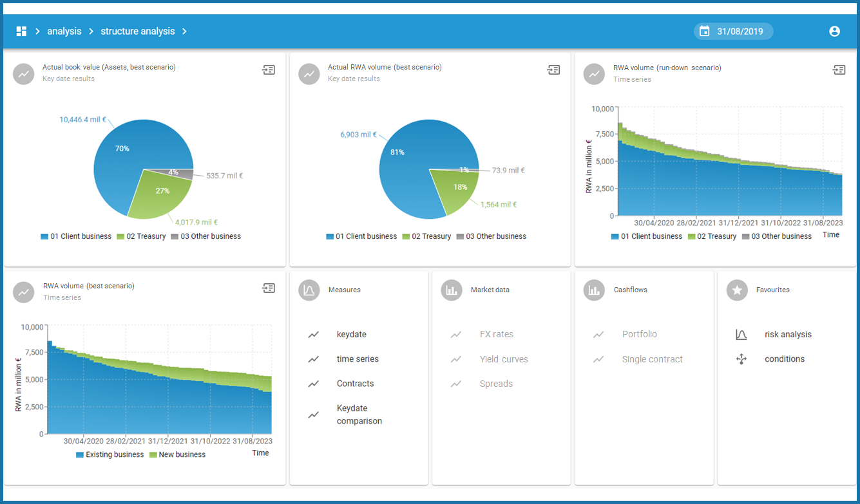
Task: Expand chevron after structure analysis breadcrumb
Action: (184, 32)
